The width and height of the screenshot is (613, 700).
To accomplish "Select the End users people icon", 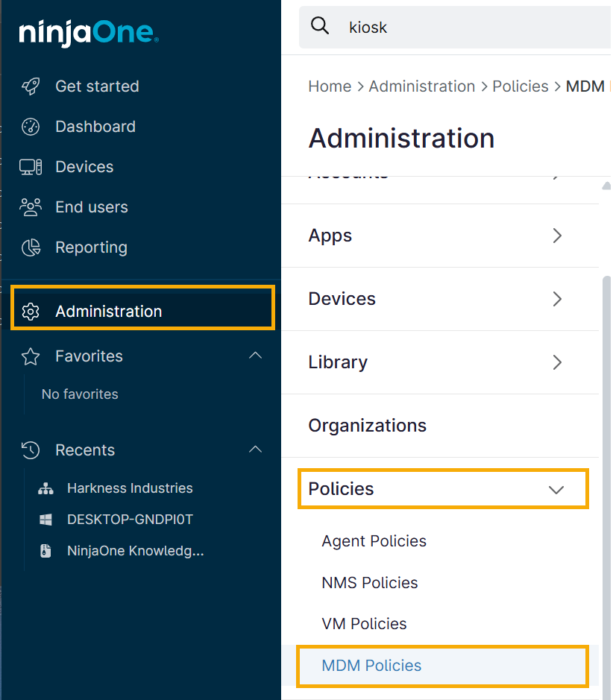I will click(30, 206).
